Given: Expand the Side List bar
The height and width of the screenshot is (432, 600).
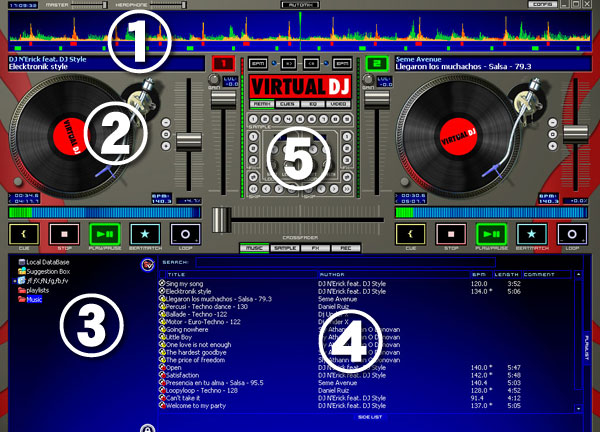Looking at the screenshot, I should click(370, 417).
